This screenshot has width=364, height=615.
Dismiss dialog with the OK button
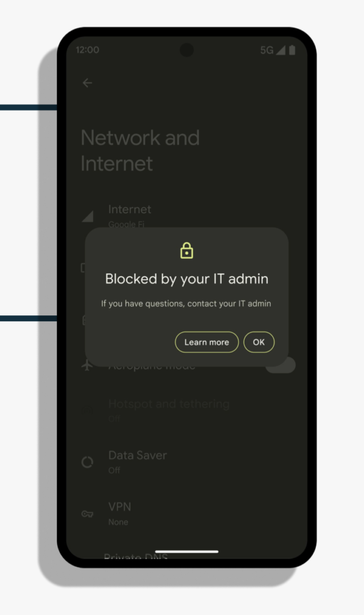[259, 342]
